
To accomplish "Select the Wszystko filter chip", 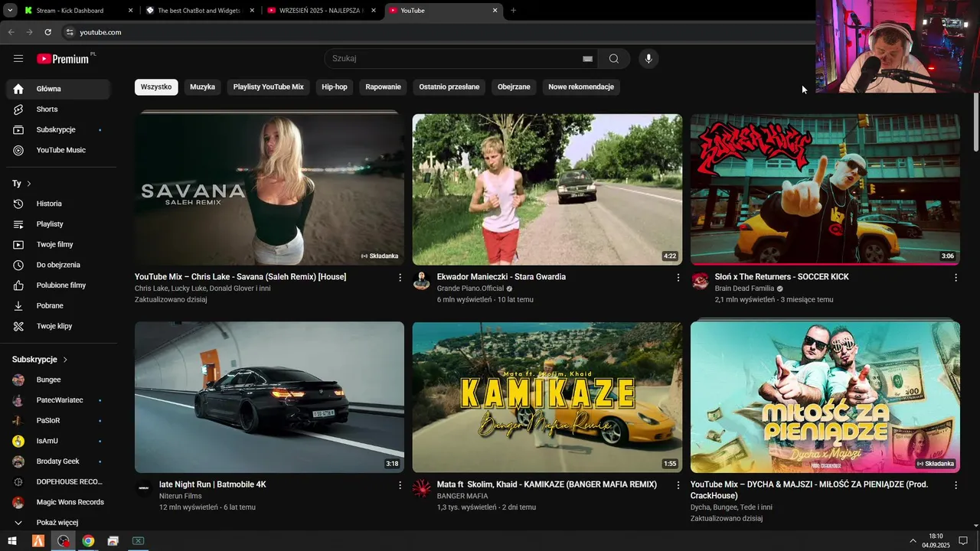I will (x=156, y=87).
